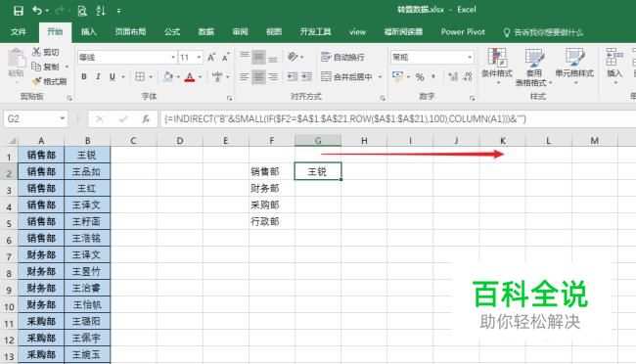636x364 pixels.
Task: Click the Merge & Center (合并后居中) button
Action: (346, 76)
